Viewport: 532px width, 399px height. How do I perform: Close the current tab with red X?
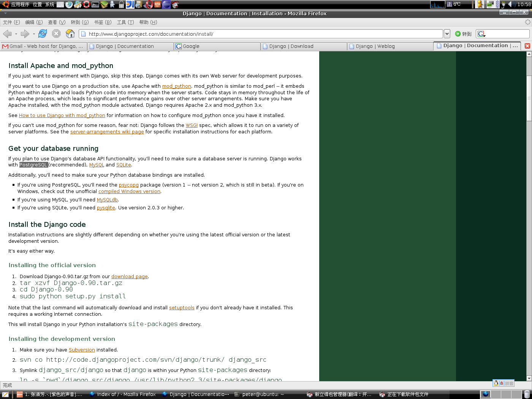click(x=527, y=46)
